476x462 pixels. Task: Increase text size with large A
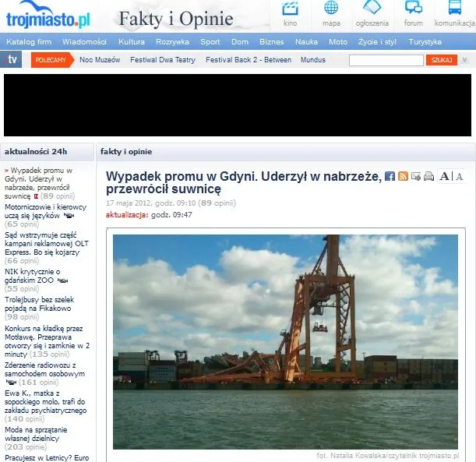coord(444,177)
